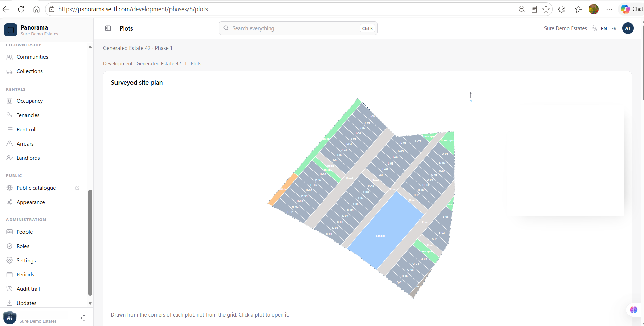Click the browser back arrow
The height and width of the screenshot is (326, 644).
6,9
